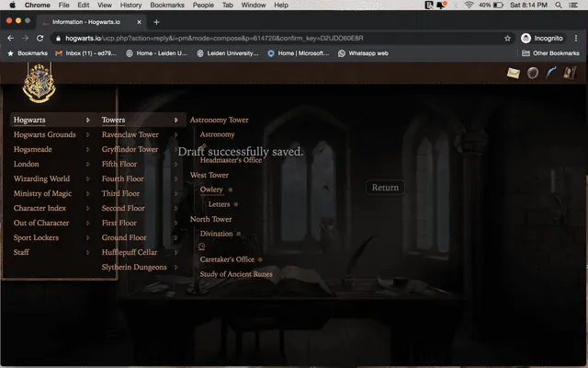Close the Information - Hogwarts.io tab

pos(139,22)
